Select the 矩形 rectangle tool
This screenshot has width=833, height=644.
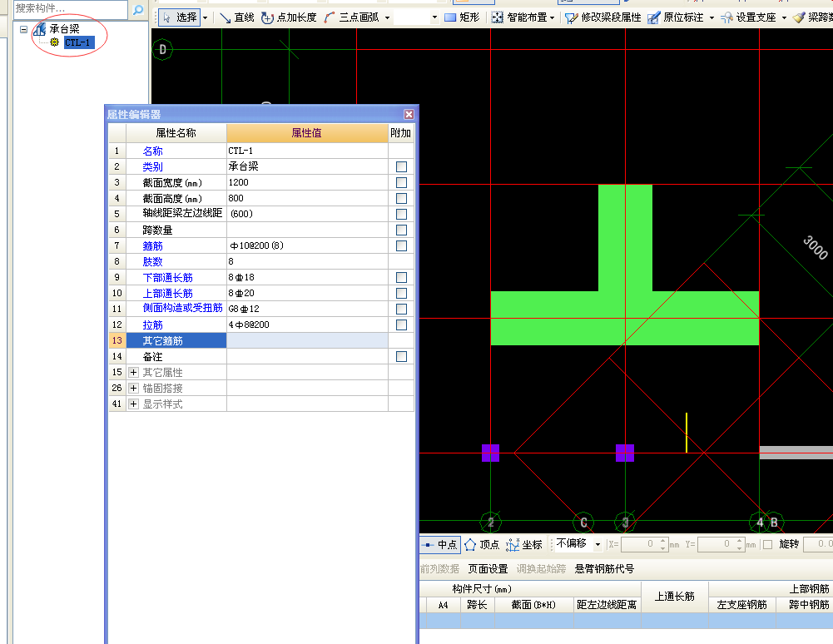coord(462,17)
